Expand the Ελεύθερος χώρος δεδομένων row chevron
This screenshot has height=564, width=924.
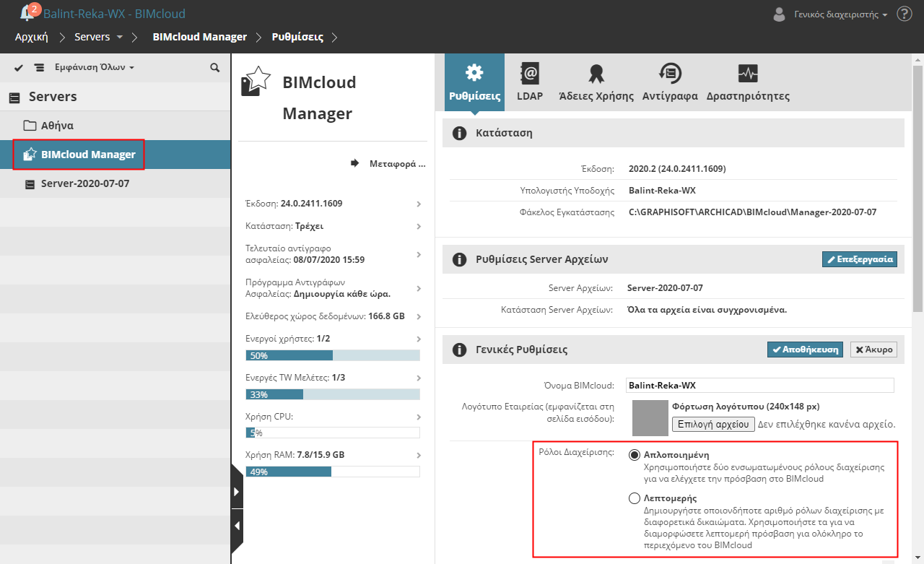419,316
